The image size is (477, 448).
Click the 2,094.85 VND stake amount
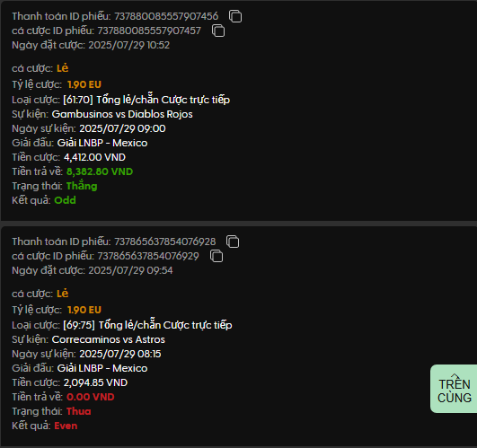point(95,382)
